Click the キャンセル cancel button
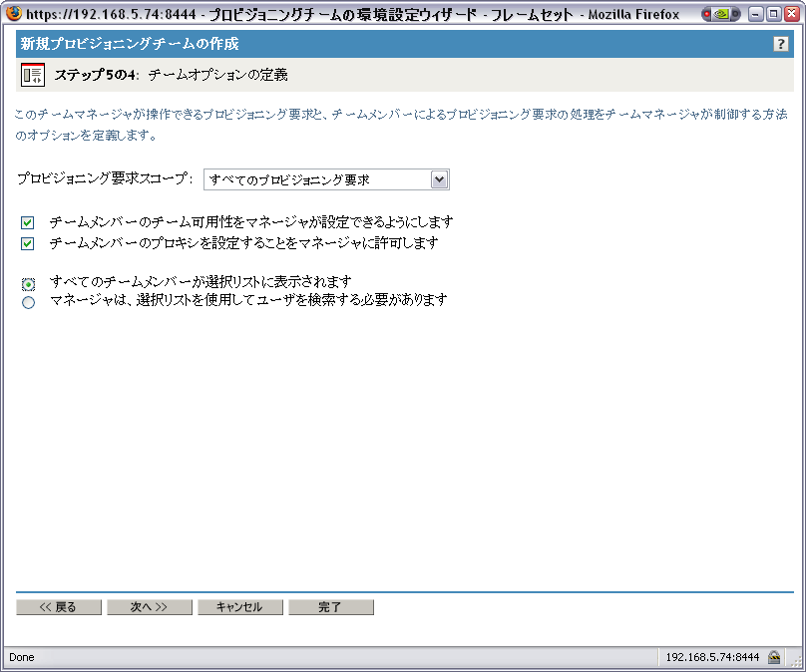This screenshot has width=806, height=672. coord(240,607)
